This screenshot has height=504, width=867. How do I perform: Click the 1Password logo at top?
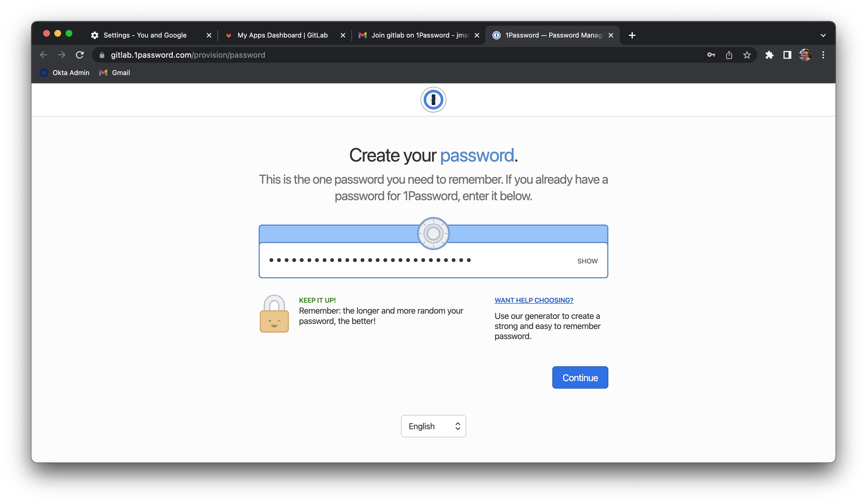(433, 100)
